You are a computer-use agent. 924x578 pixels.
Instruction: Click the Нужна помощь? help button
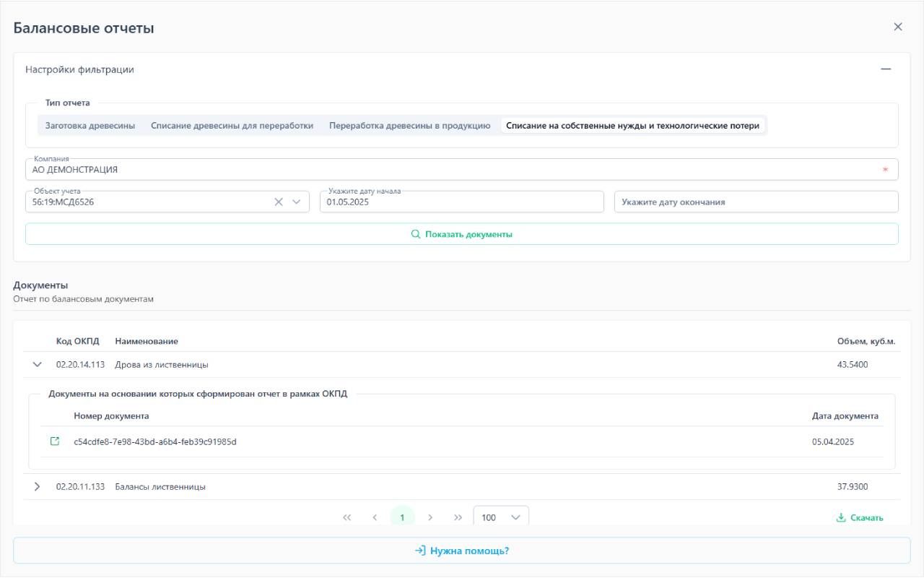462,551
